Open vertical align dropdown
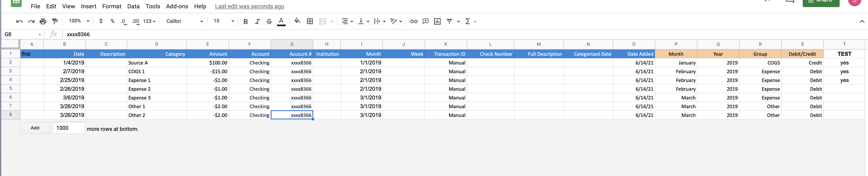The height and width of the screenshot is (176, 868). (x=364, y=21)
